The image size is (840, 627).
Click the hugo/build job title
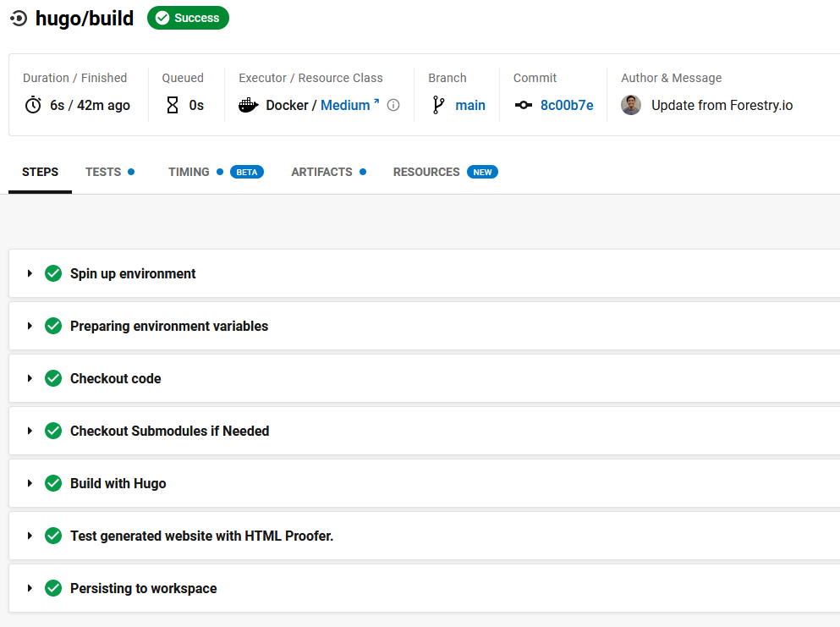tap(85, 19)
